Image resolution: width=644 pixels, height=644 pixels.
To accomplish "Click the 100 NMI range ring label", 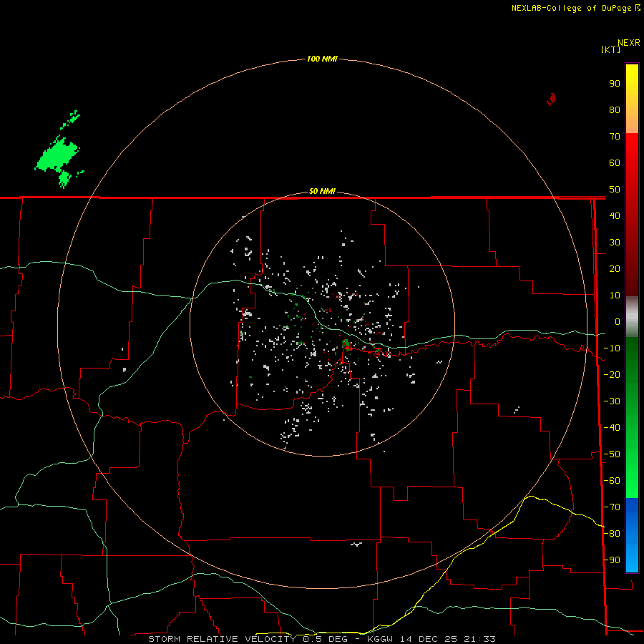I will [322, 59].
